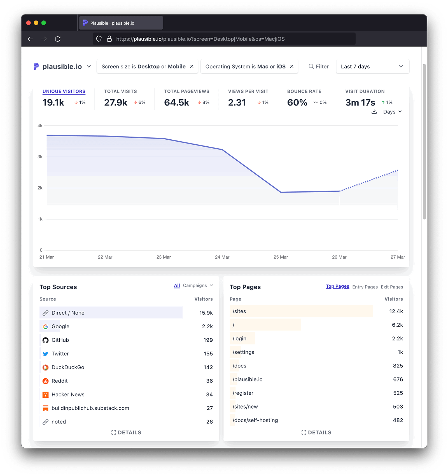Expand the plausible.io site switcher
The height and width of the screenshot is (476, 448).
tap(89, 66)
